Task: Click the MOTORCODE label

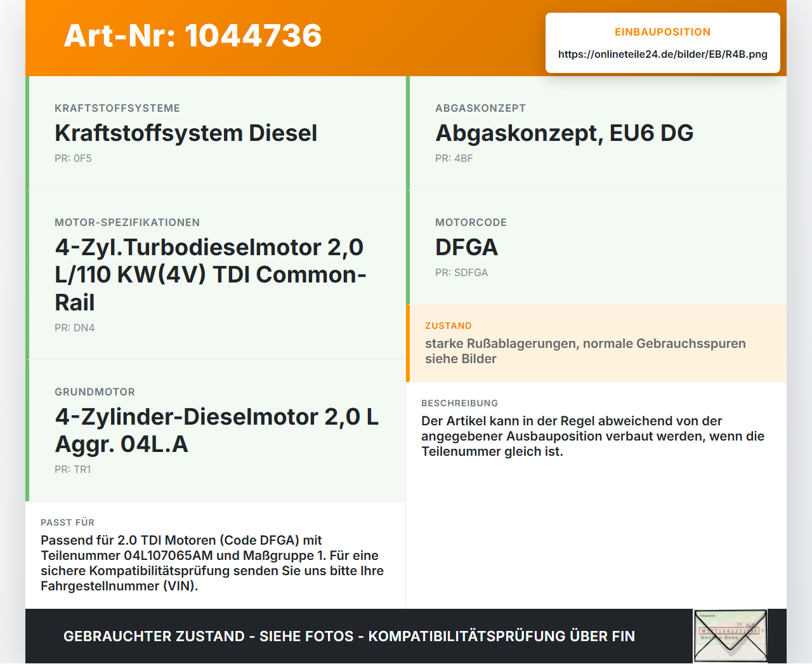Action: click(x=471, y=223)
